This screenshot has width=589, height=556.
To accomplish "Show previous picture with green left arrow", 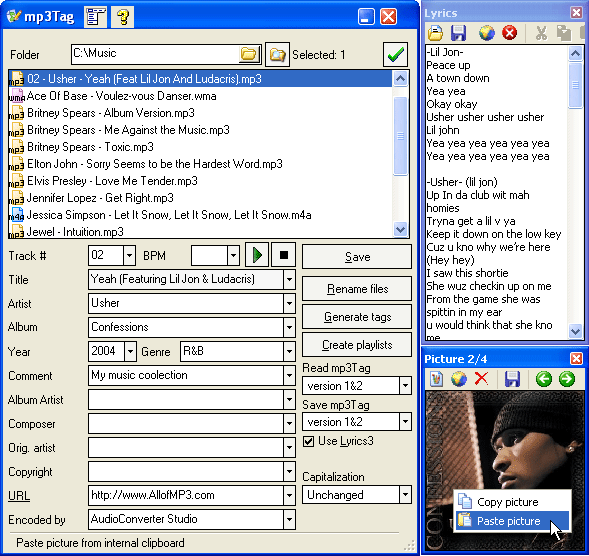I will click(x=544, y=379).
